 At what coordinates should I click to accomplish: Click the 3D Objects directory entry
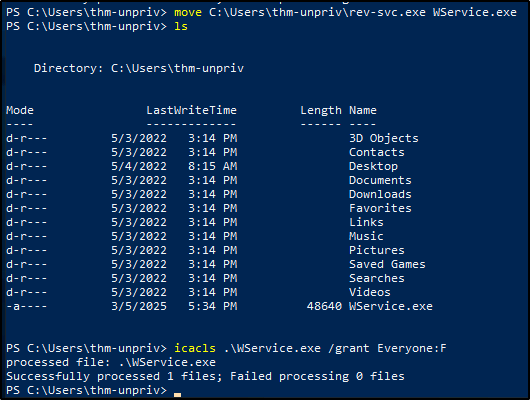click(384, 138)
